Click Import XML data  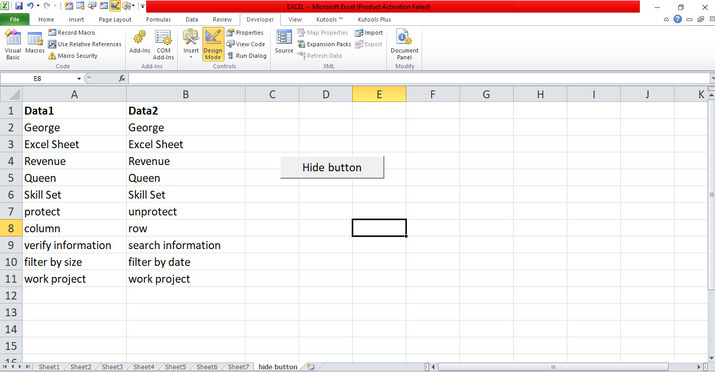point(369,32)
